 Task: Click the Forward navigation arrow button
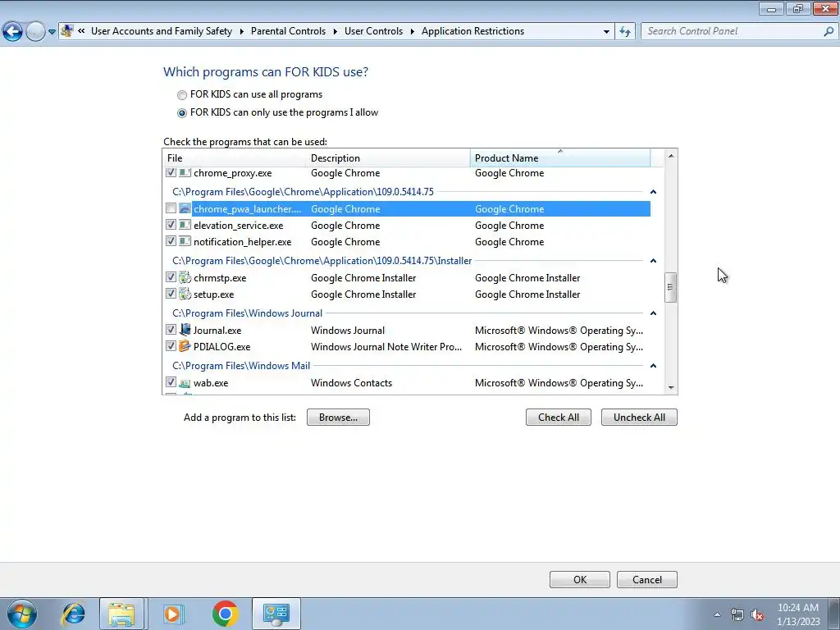(35, 32)
